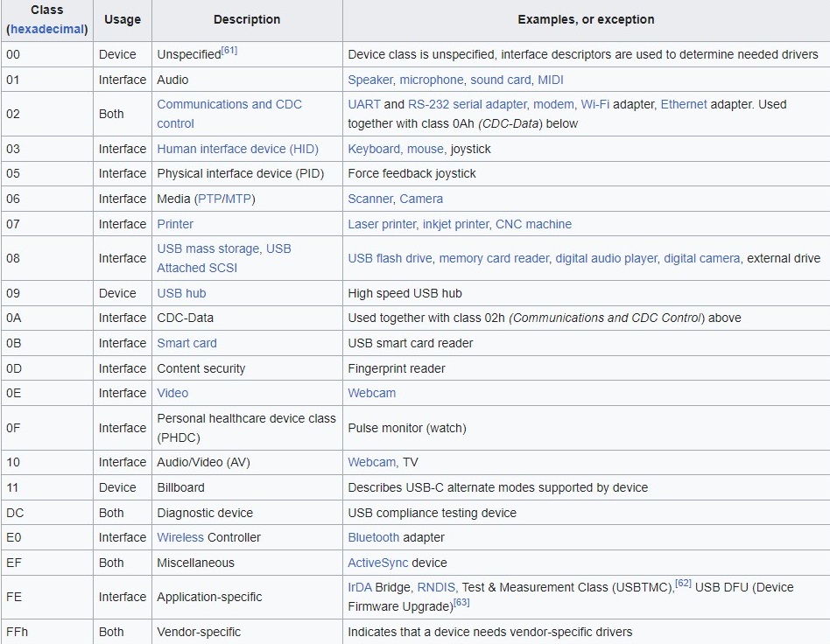This screenshot has width=830, height=644.
Task: Open the mouse link
Action: pyautogui.click(x=425, y=150)
